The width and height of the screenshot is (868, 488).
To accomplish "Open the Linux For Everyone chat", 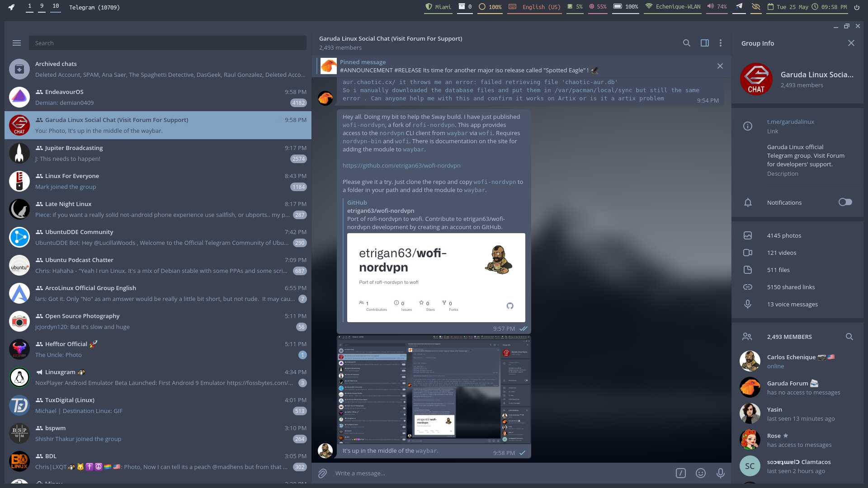I will 158,181.
